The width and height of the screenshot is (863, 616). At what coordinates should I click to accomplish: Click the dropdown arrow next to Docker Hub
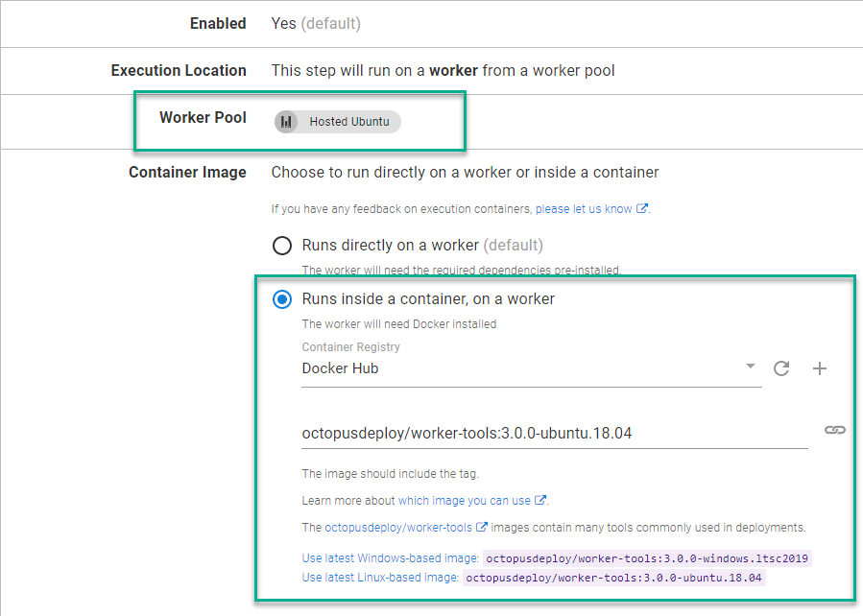(x=751, y=367)
